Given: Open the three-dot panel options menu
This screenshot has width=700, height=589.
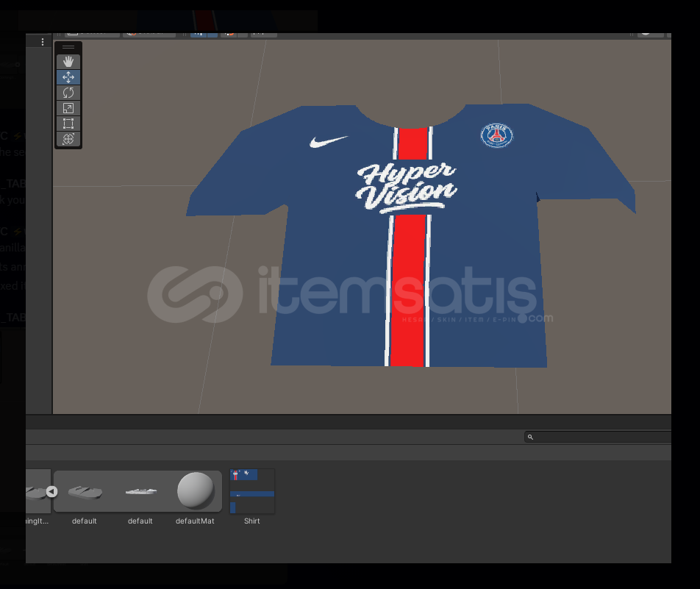Looking at the screenshot, I should [43, 42].
